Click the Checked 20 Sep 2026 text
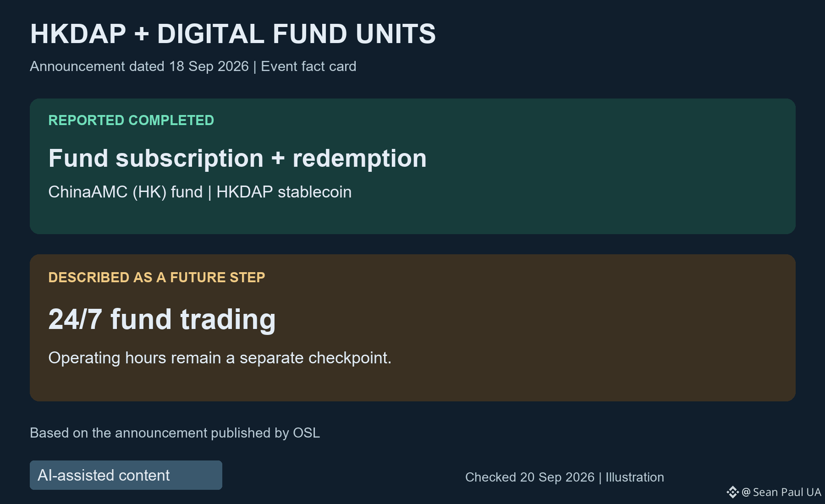The height and width of the screenshot is (504, 825). tap(530, 477)
